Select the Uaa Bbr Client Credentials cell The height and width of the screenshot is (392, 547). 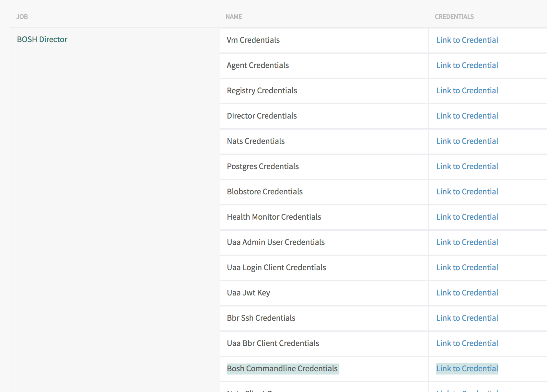(x=324, y=343)
